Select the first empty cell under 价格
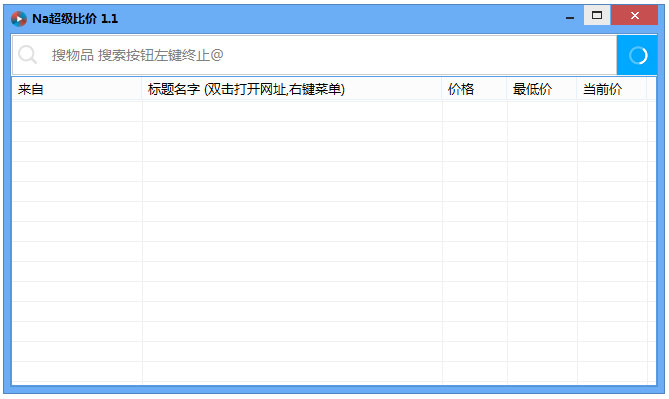Screen dimensions: 669x399 (475, 111)
